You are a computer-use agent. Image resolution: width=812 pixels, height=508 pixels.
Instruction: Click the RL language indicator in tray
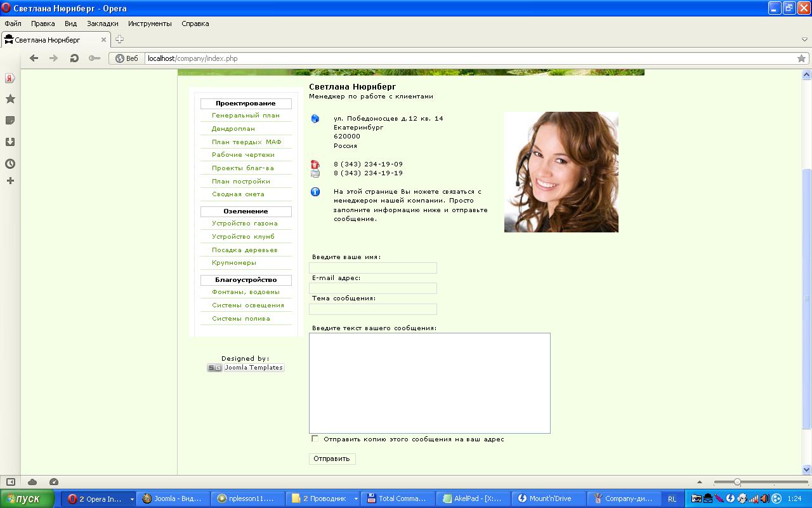point(672,499)
